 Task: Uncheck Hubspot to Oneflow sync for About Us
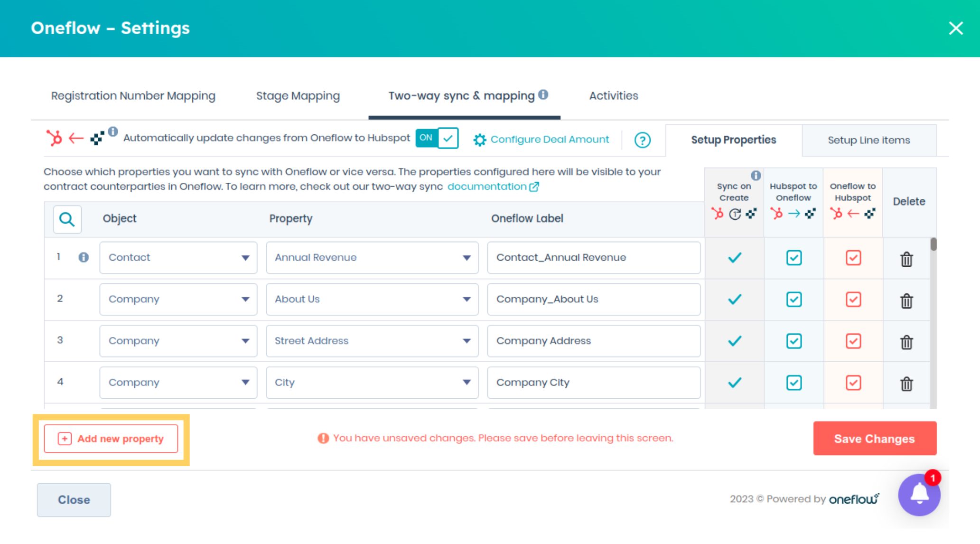point(793,300)
